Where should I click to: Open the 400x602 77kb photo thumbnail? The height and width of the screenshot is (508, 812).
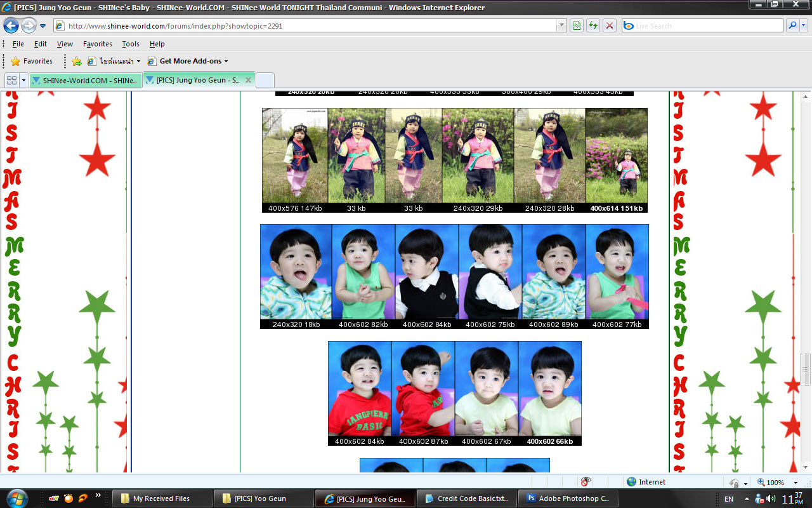tap(617, 276)
